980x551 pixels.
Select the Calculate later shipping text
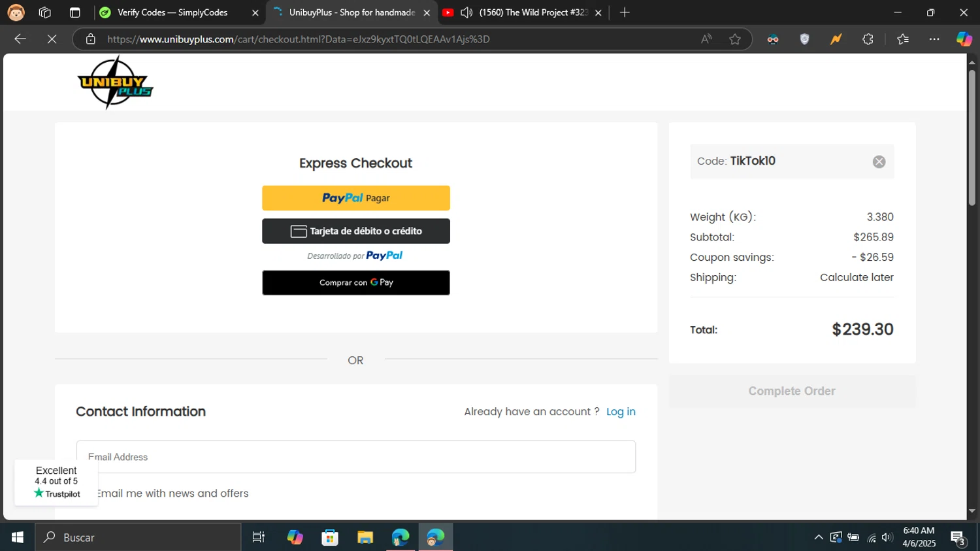[857, 278]
